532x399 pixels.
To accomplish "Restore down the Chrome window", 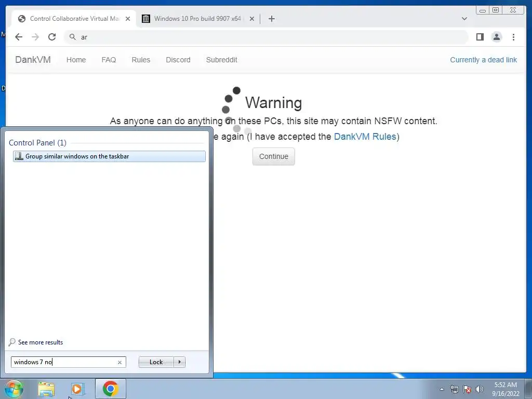I will [496, 10].
